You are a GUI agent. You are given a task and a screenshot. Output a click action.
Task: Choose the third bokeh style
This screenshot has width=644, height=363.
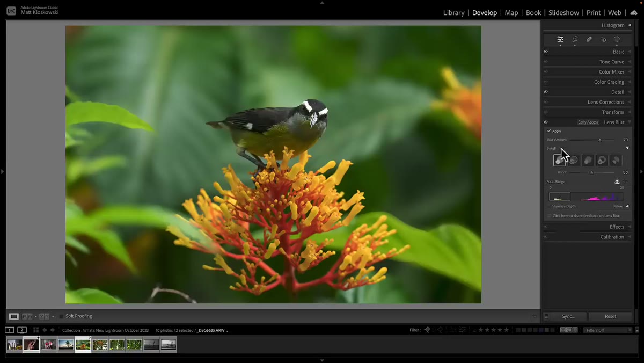588,160
